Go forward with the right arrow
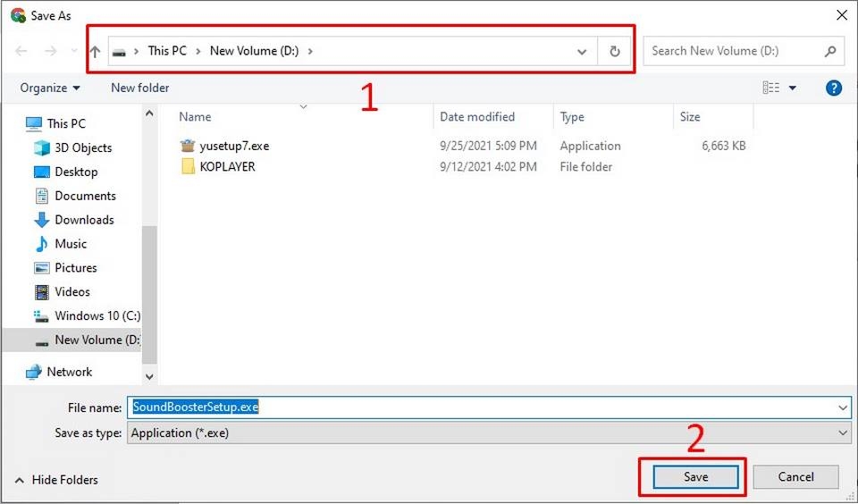This screenshot has height=504, width=858. click(x=50, y=51)
